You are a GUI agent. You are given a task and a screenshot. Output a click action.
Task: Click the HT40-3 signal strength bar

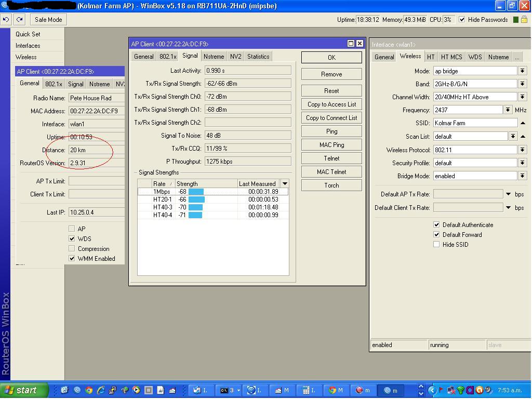(x=195, y=207)
